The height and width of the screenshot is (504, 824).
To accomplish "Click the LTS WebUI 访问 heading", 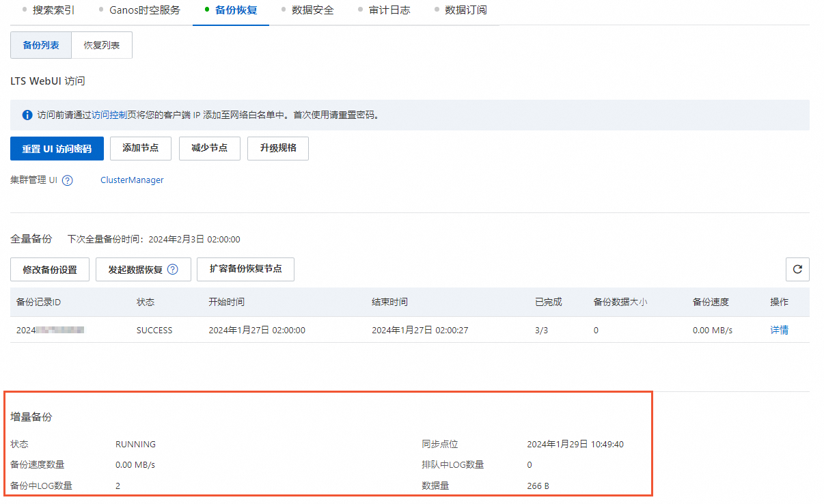I will click(48, 81).
